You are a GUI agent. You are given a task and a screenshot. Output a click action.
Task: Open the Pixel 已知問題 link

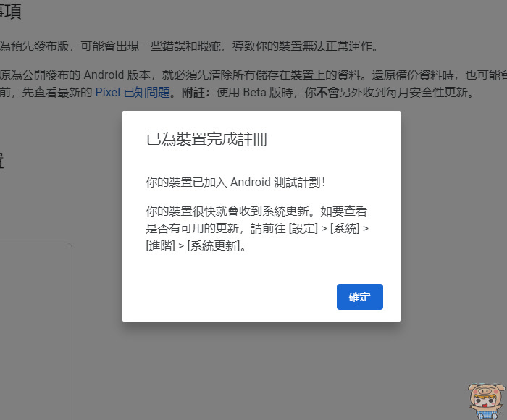click(x=133, y=93)
